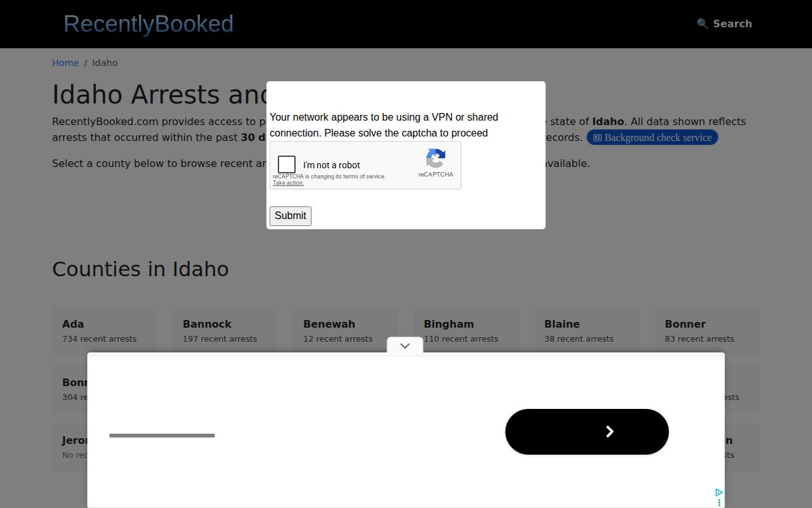The height and width of the screenshot is (508, 812).
Task: Open the reCAPTCHA Take action link
Action: pos(288,183)
